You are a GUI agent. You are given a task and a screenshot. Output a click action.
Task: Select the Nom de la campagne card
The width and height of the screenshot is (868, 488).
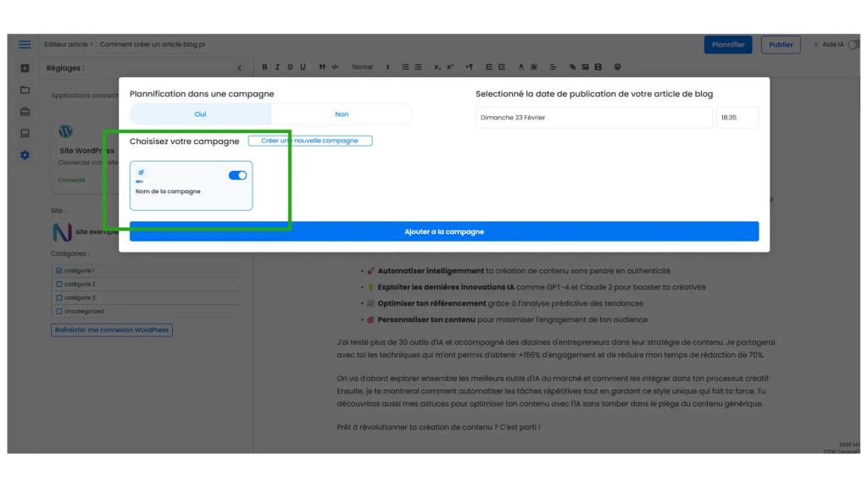pyautogui.click(x=191, y=186)
